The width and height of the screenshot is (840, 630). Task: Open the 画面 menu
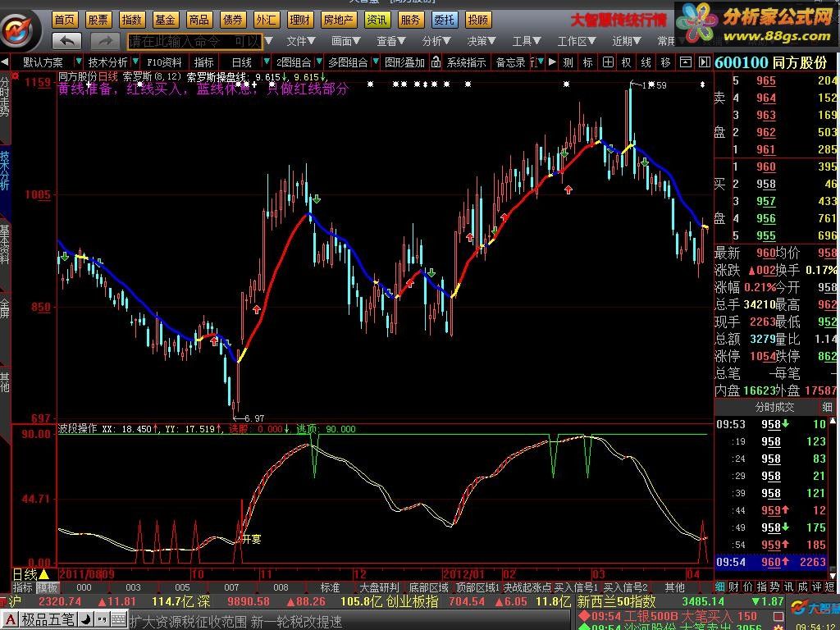tap(345, 41)
